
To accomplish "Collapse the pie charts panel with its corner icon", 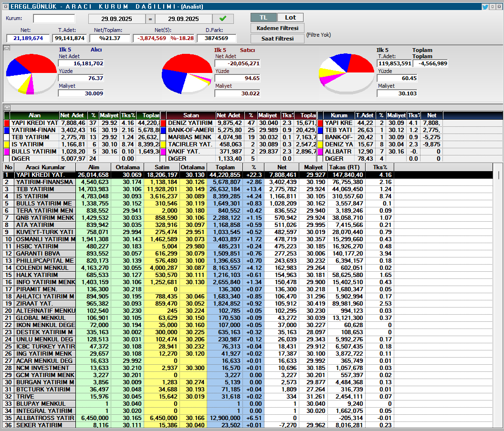I will 7,48.
